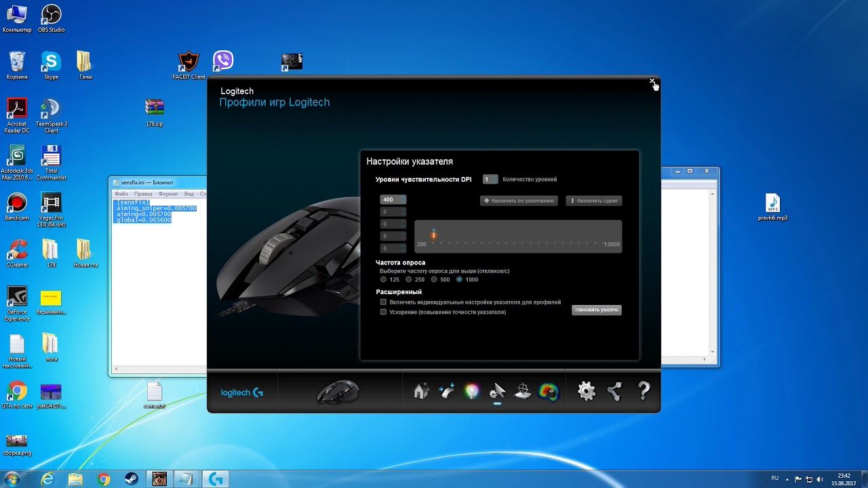
Task: Open the Skype desktop shortcut
Action: point(52,66)
